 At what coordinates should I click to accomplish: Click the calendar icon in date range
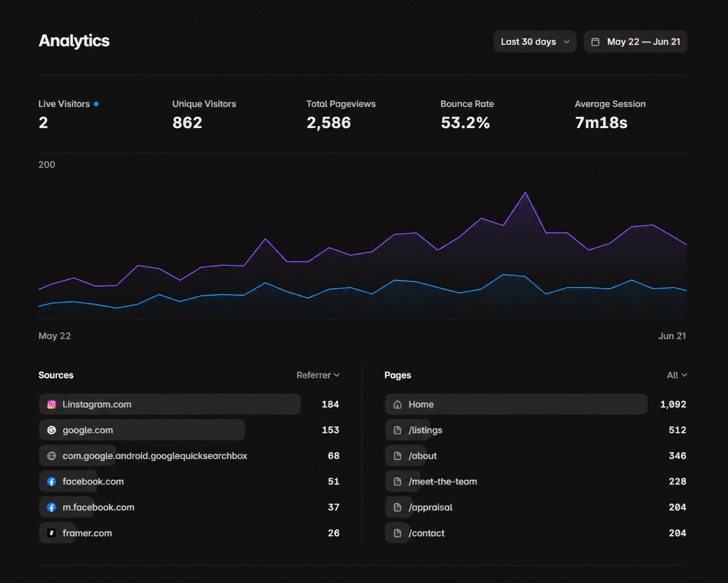[596, 42]
